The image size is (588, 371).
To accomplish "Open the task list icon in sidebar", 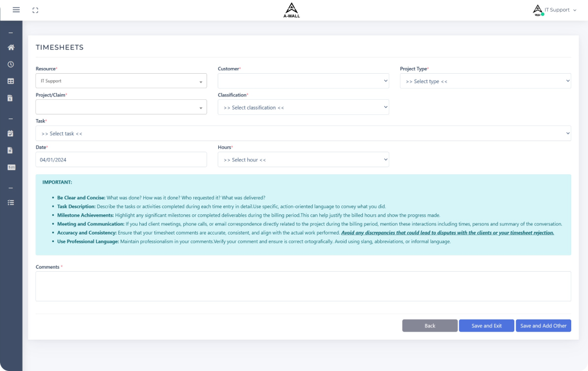I will (x=10, y=203).
